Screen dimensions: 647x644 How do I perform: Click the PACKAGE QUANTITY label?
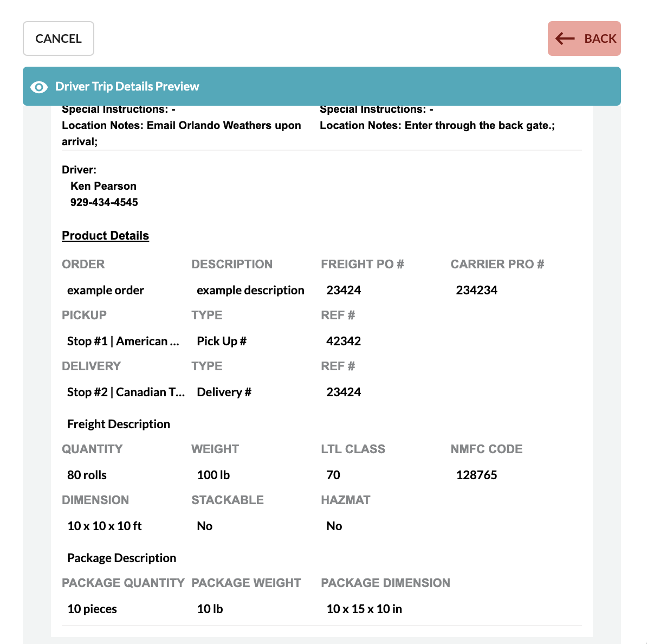(123, 583)
